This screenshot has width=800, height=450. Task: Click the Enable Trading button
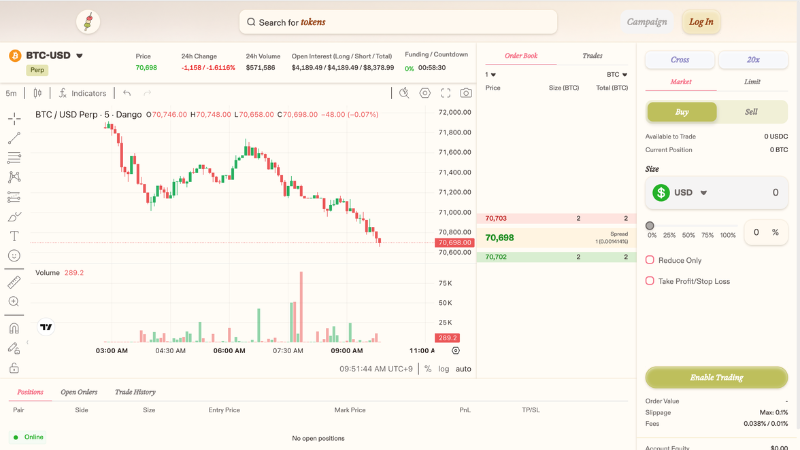[716, 378]
